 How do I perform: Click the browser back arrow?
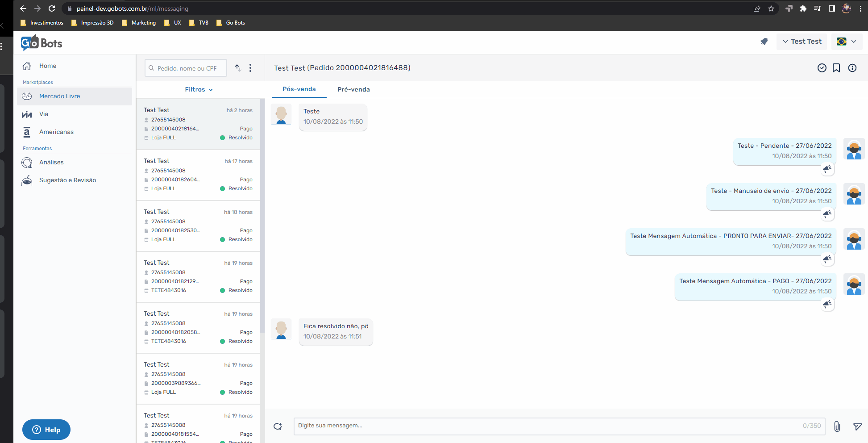click(x=23, y=8)
